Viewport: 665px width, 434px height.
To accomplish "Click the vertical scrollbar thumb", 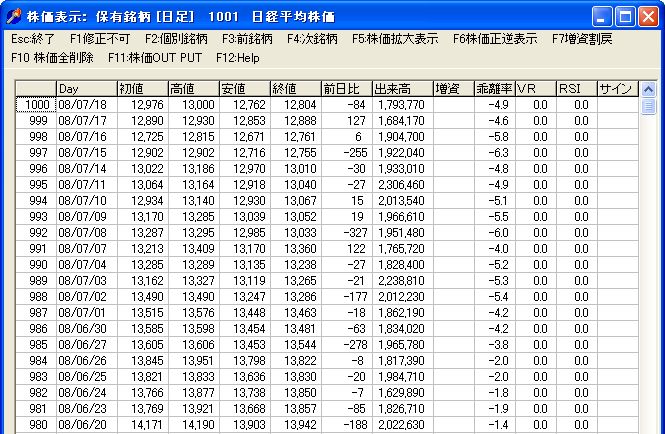I will pos(648,106).
